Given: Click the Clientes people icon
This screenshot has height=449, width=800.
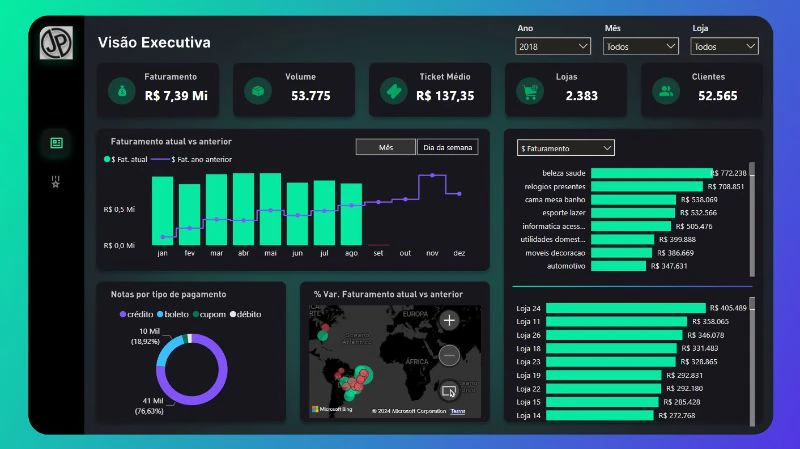Looking at the screenshot, I should (666, 91).
